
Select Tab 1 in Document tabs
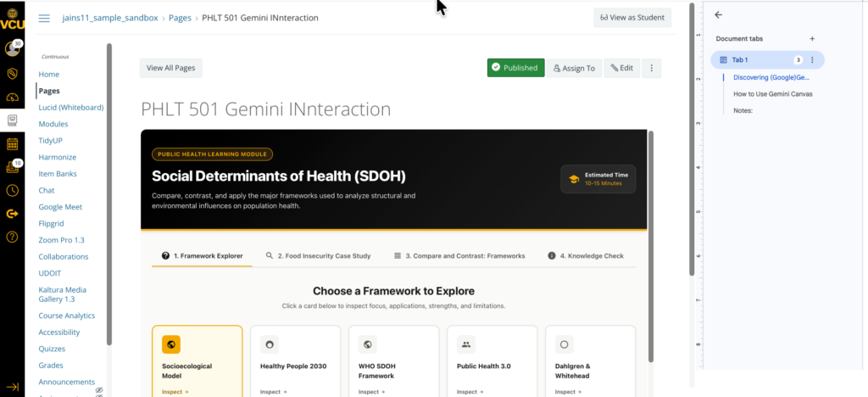point(767,59)
